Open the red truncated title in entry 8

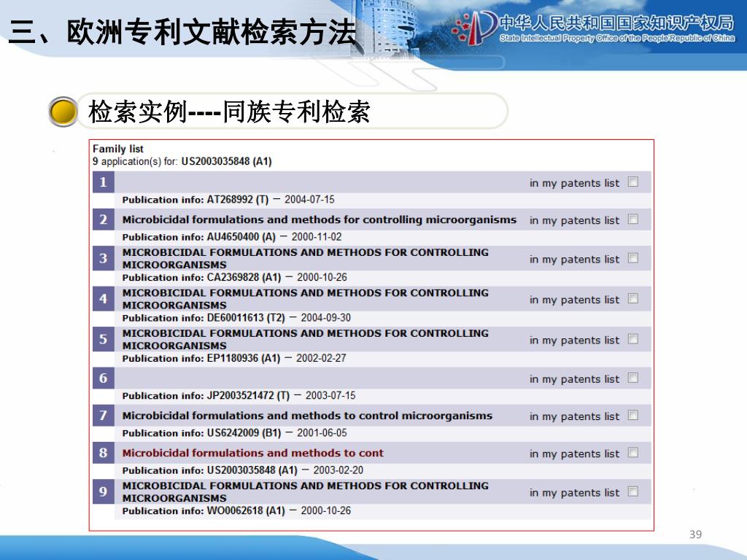pyautogui.click(x=252, y=453)
